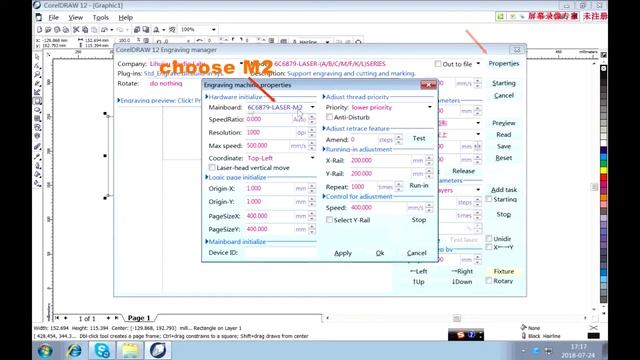Open File Explorer folder in taskbar
This screenshot has height=360, width=640.
coord(130,351)
